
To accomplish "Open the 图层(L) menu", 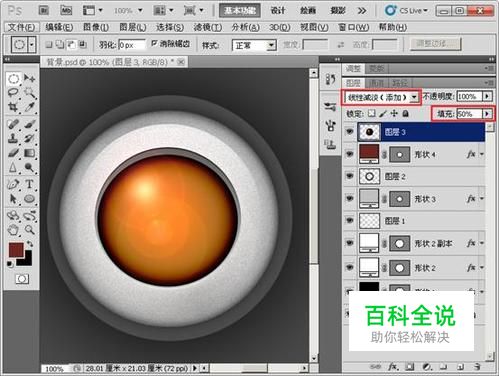I will tap(133, 27).
